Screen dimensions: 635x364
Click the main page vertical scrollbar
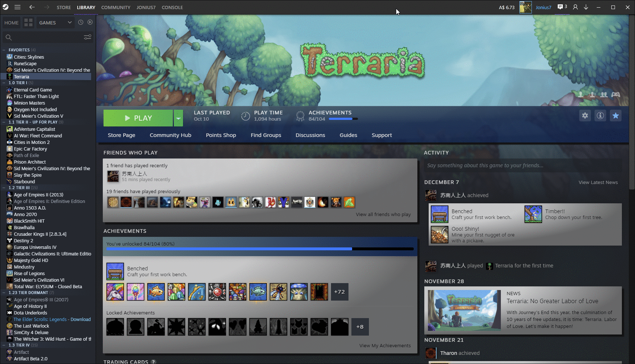(632, 102)
